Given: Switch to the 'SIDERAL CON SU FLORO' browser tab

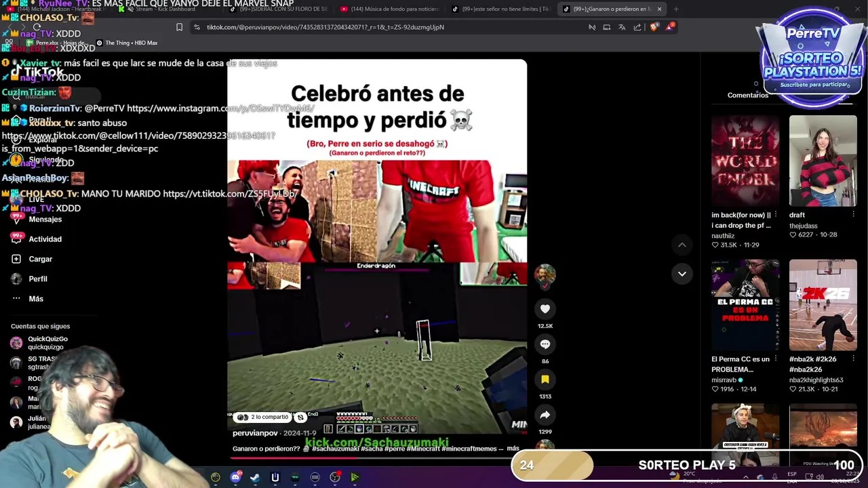Looking at the screenshot, I should [x=277, y=9].
